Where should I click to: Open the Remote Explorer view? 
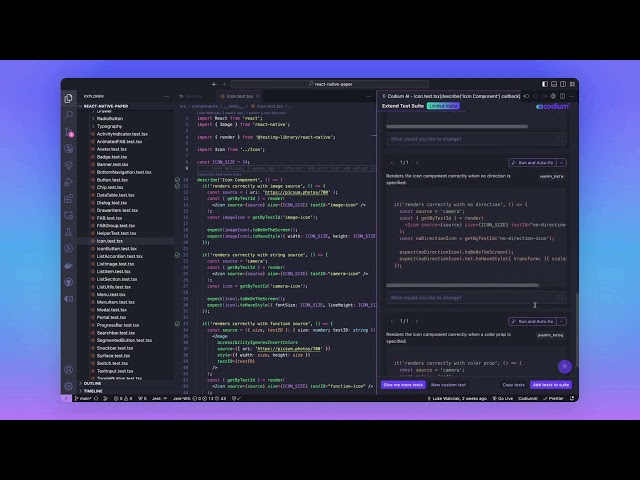[x=69, y=216]
